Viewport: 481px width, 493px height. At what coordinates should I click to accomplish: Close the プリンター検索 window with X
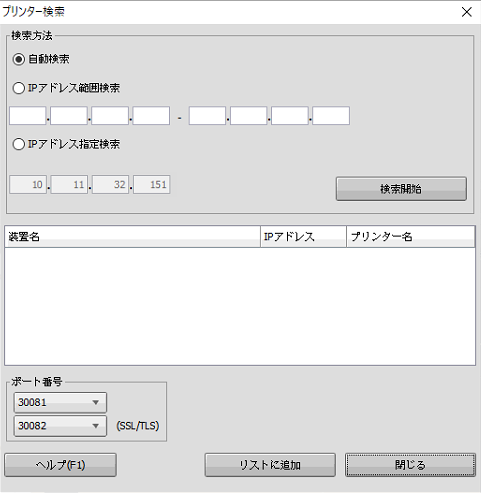(x=466, y=12)
